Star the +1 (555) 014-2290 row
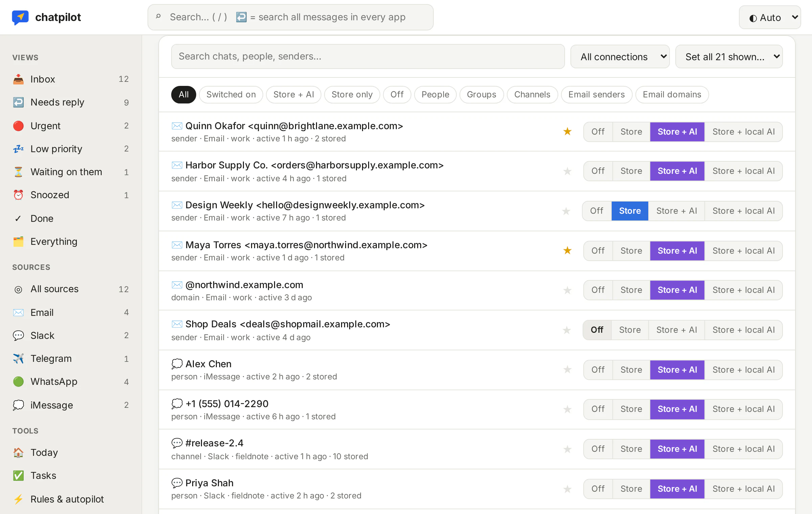812x514 pixels. click(567, 410)
